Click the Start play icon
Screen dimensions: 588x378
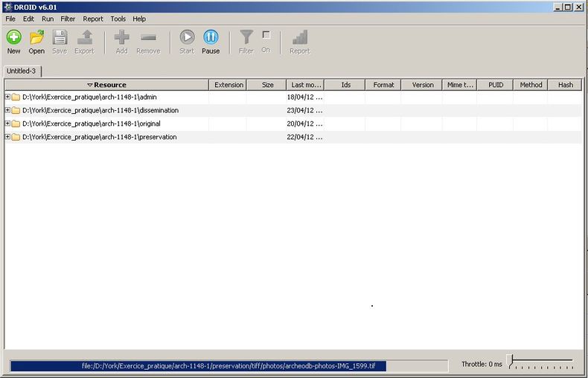187,37
